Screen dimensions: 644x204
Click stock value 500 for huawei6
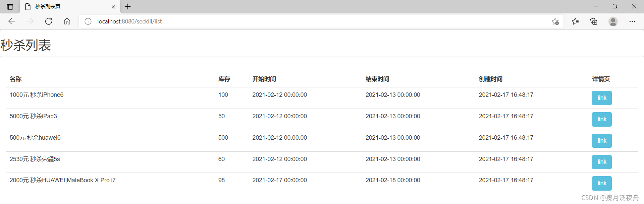click(x=223, y=138)
